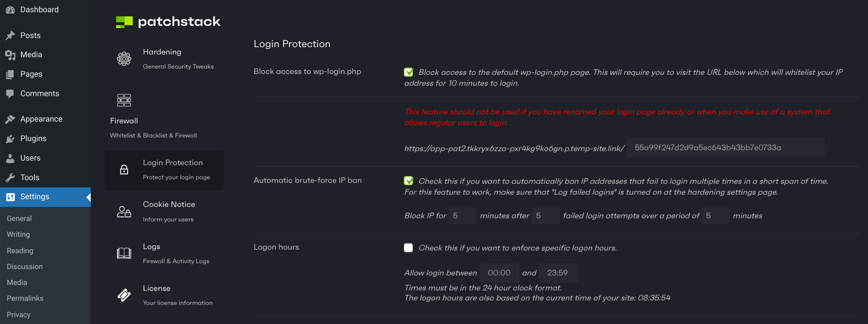Screen dimensions: 868x324
Task: Click the login start time 00:00 field
Action: click(x=499, y=273)
